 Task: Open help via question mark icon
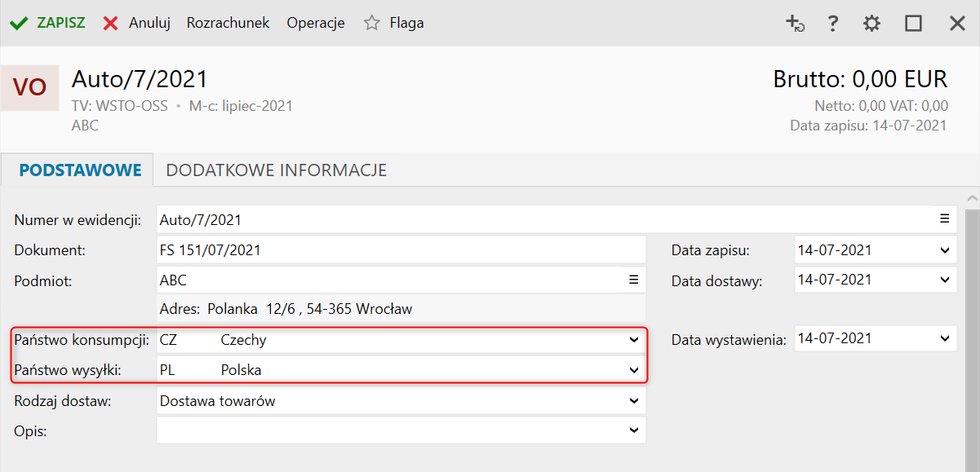(832, 24)
